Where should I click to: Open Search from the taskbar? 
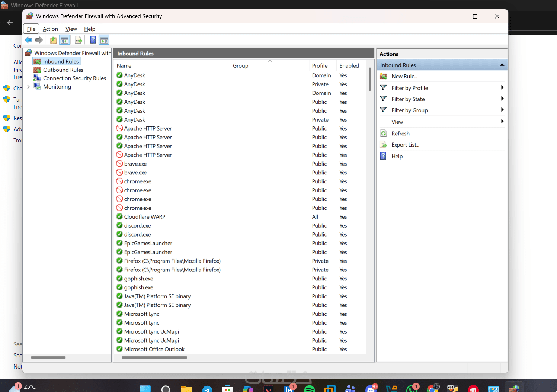pyautogui.click(x=166, y=389)
